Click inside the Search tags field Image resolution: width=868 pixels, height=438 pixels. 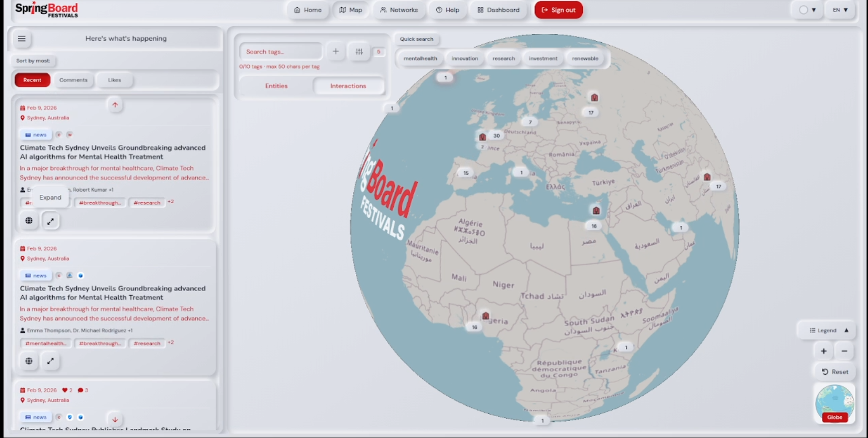point(281,51)
